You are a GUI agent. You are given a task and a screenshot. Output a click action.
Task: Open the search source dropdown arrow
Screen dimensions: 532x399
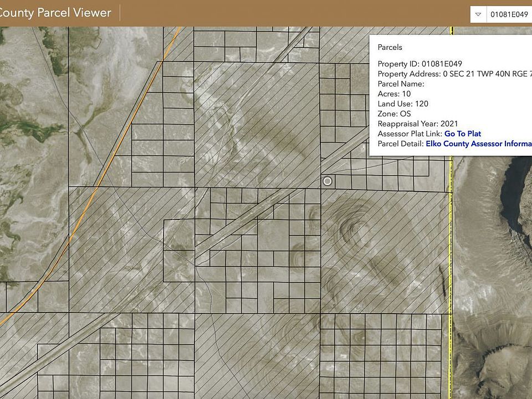coord(478,14)
